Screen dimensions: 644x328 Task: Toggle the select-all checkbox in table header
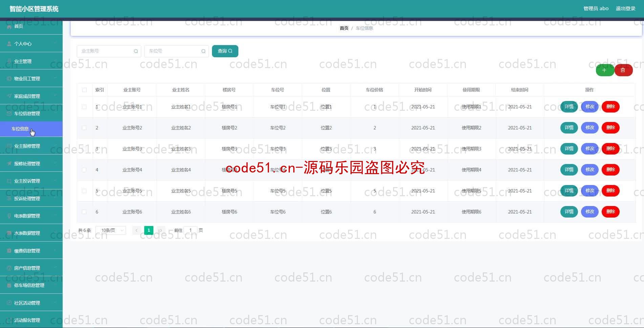[84, 90]
